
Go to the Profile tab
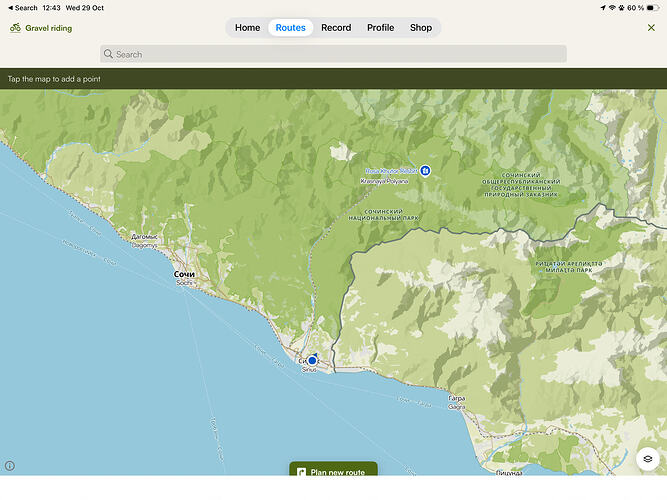coord(380,28)
